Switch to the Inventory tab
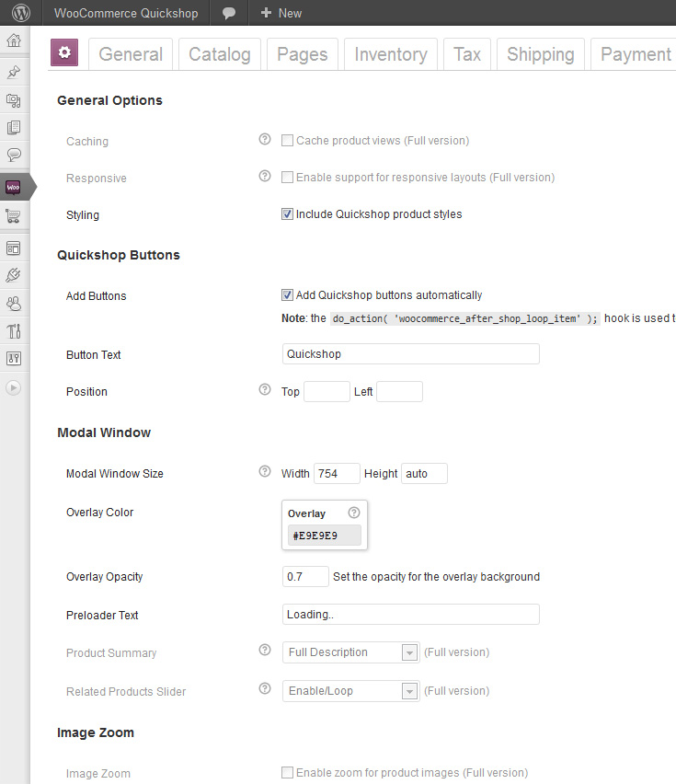Image resolution: width=676 pixels, height=784 pixels. (x=391, y=54)
